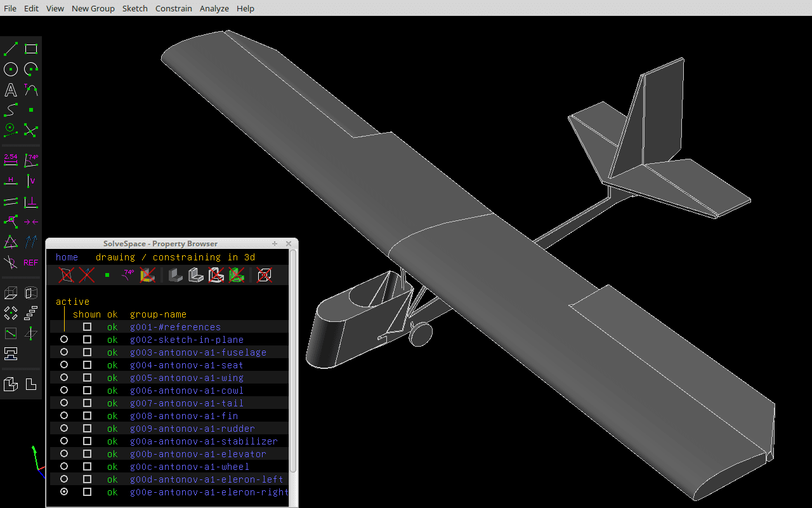Image resolution: width=812 pixels, height=508 pixels.
Task: Click the home link in Property Browser
Action: click(67, 257)
